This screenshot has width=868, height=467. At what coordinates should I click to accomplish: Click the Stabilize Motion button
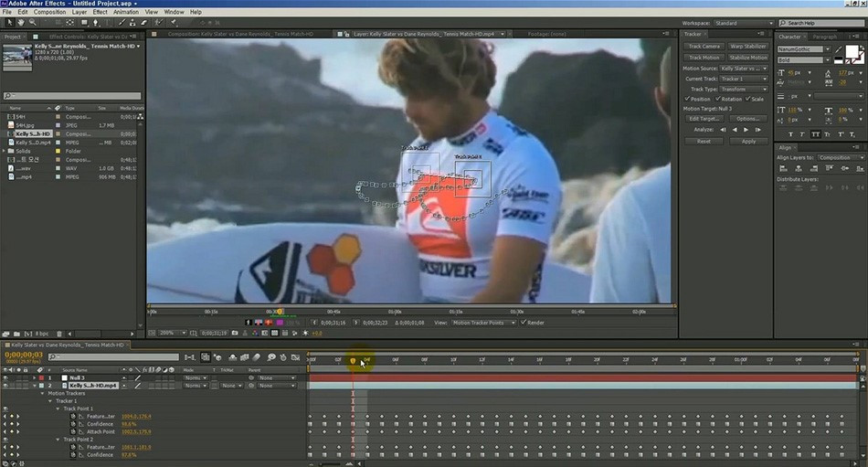748,58
